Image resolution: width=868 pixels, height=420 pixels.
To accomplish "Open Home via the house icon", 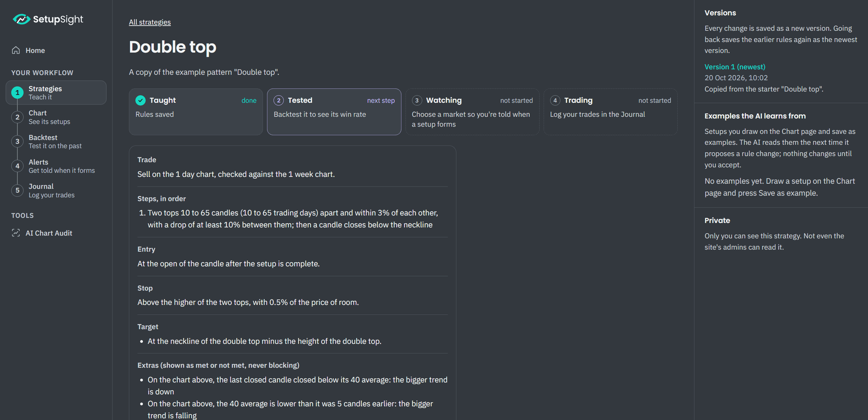I will click(x=16, y=50).
